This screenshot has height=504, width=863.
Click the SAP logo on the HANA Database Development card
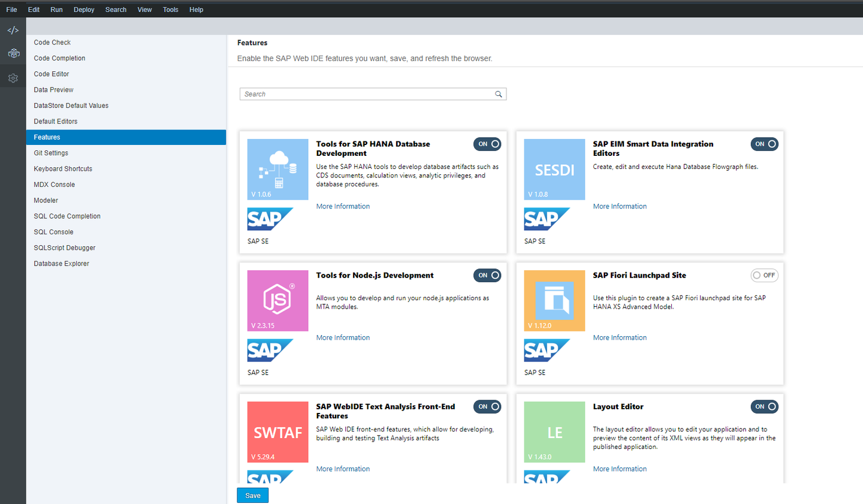click(x=270, y=219)
